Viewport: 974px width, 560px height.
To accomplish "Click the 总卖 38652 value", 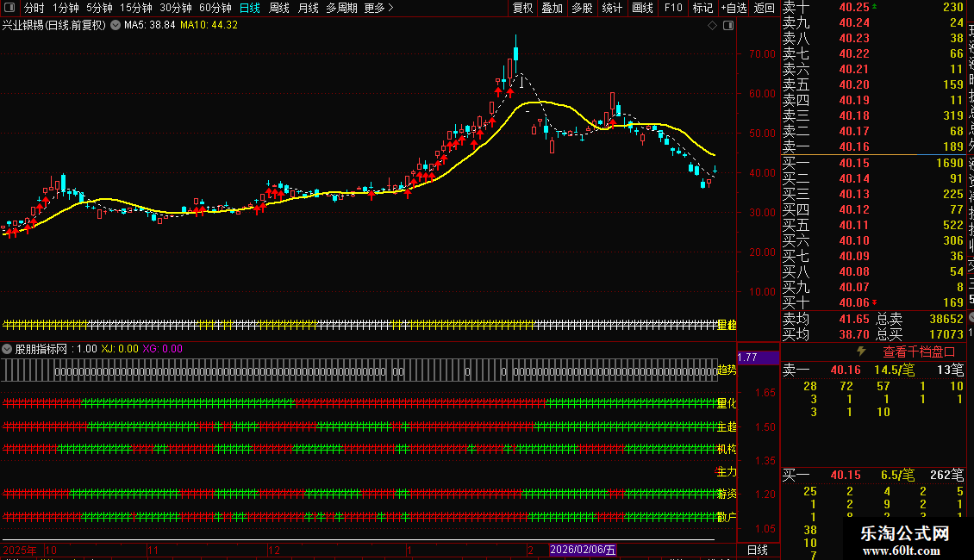I will point(946,319).
